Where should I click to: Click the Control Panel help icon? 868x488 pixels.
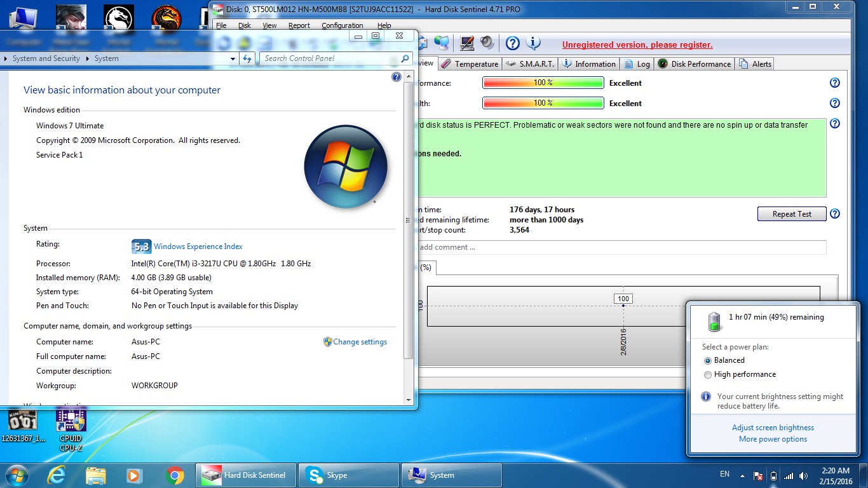(x=397, y=77)
